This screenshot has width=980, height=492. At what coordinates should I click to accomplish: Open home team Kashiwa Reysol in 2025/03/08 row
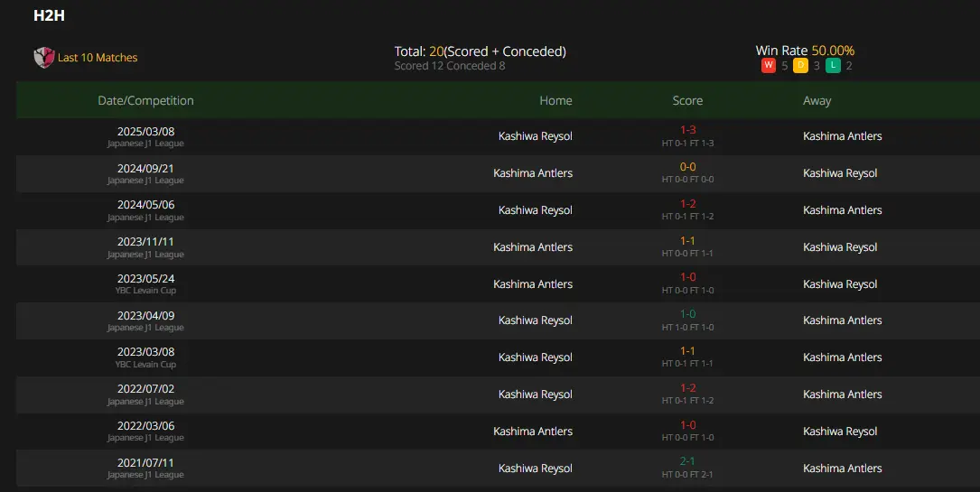click(x=535, y=136)
